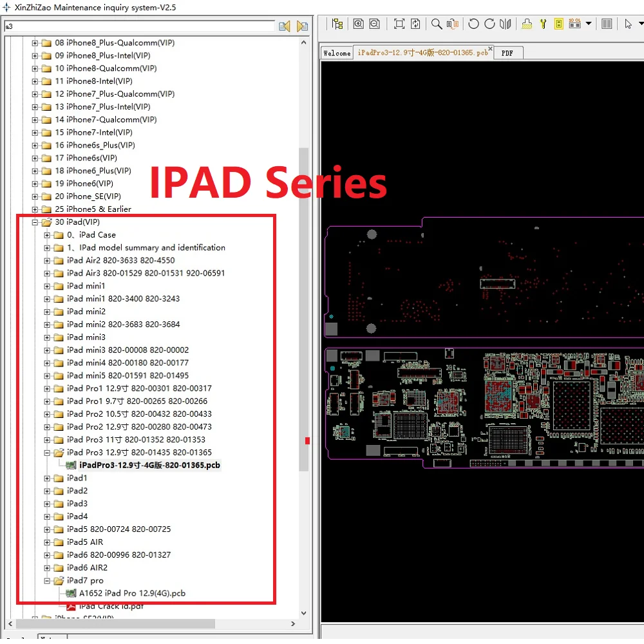Jump to previous search result arrow

284,26
